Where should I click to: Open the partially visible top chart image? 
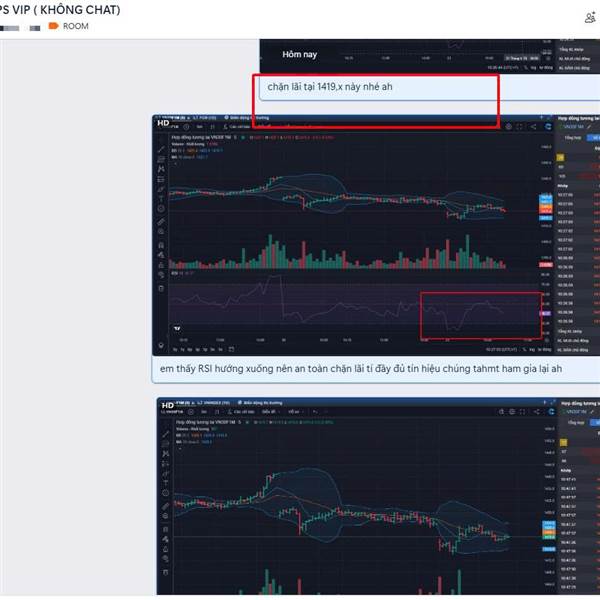point(430,56)
